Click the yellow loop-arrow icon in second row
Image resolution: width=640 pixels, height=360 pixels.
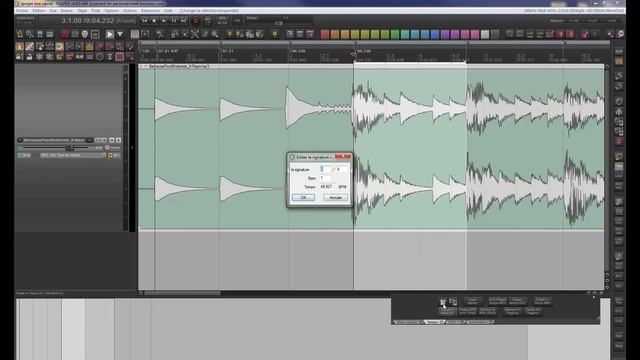(60, 47)
